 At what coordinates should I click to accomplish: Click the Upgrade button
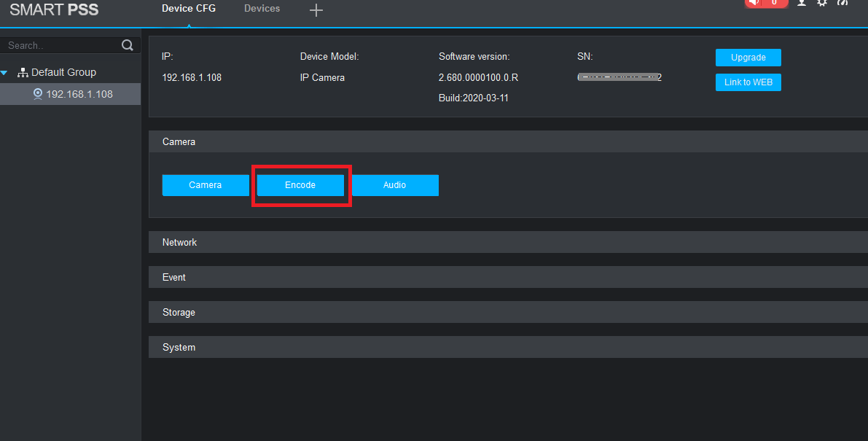coord(748,58)
